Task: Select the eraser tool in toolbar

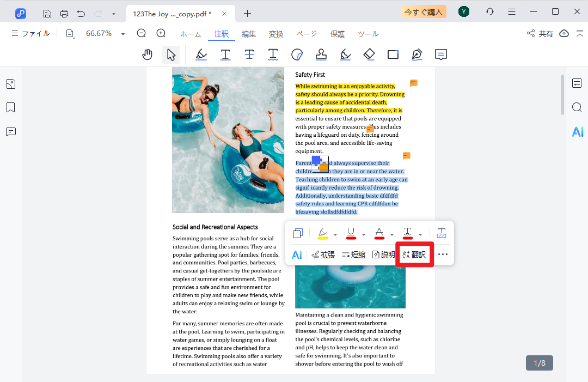Action: click(x=369, y=54)
